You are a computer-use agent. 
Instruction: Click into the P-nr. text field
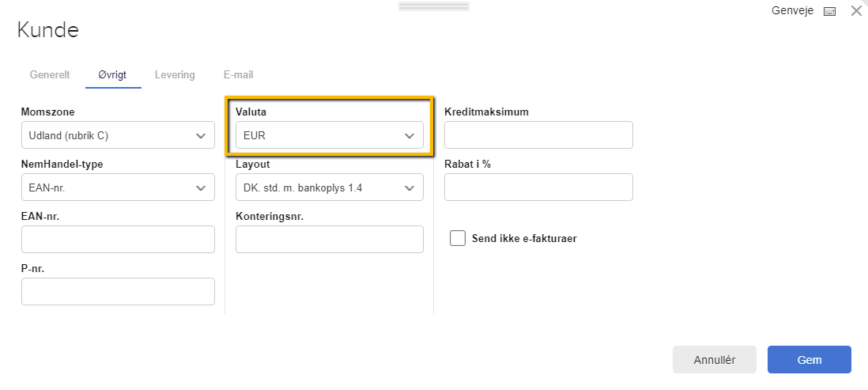click(x=118, y=291)
